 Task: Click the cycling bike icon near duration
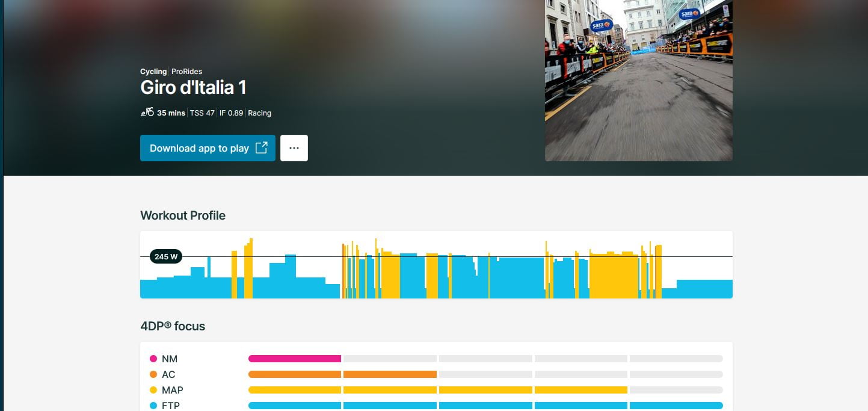[146, 111]
